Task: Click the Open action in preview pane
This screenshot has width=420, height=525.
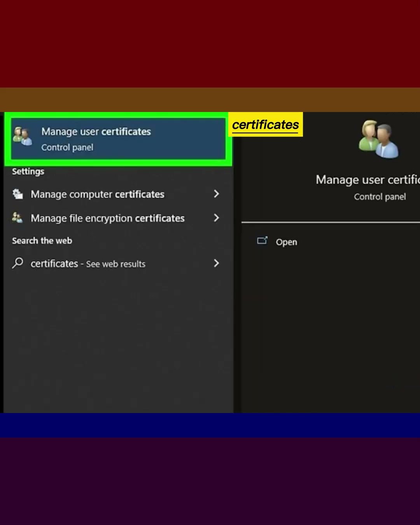Action: tap(286, 242)
